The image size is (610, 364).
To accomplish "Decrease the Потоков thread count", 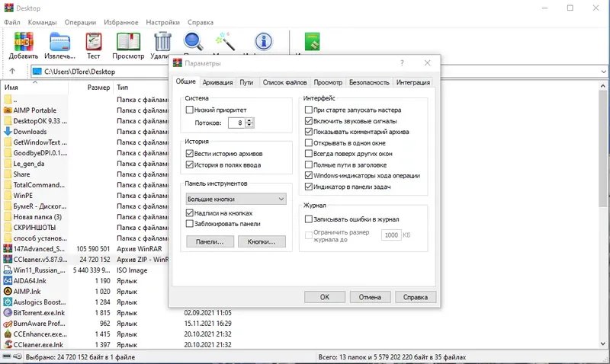I will 249,125.
